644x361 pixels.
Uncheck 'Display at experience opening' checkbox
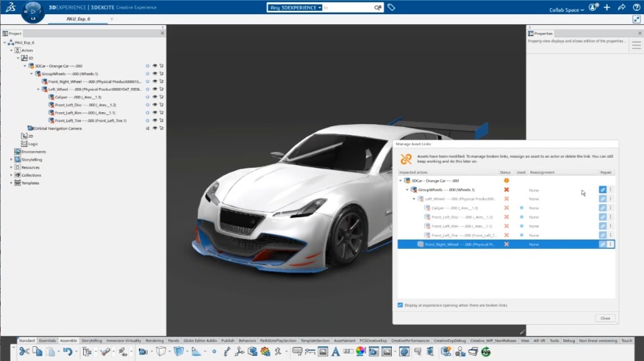pos(400,305)
